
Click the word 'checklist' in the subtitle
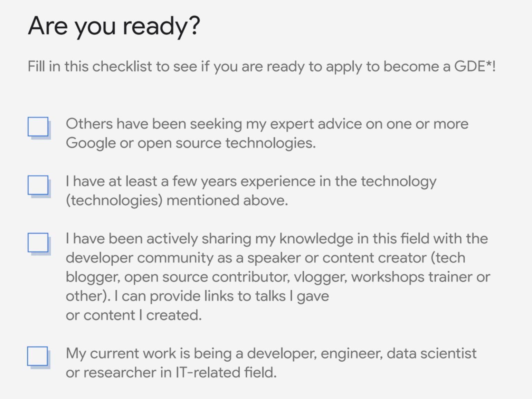pos(122,66)
